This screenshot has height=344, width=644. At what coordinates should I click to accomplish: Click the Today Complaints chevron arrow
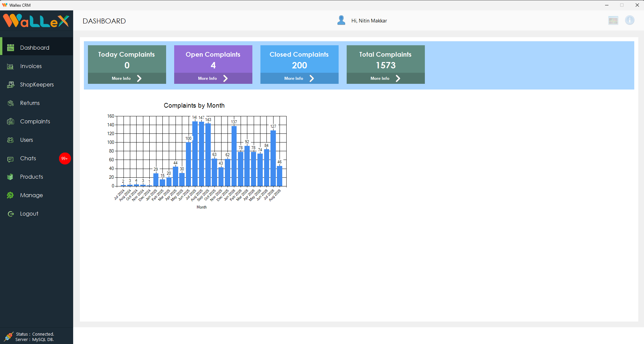[x=139, y=78]
